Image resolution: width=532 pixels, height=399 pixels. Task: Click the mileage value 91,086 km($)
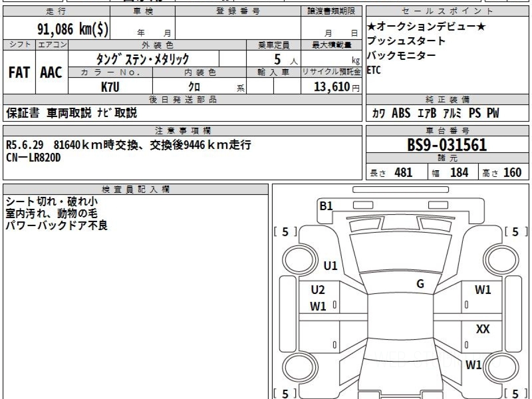click(72, 29)
